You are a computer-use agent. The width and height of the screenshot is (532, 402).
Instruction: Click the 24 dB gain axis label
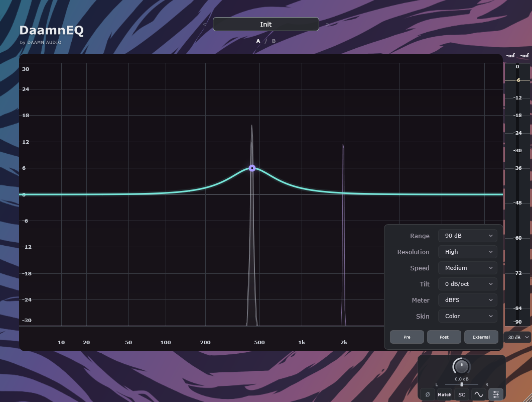[x=26, y=89]
